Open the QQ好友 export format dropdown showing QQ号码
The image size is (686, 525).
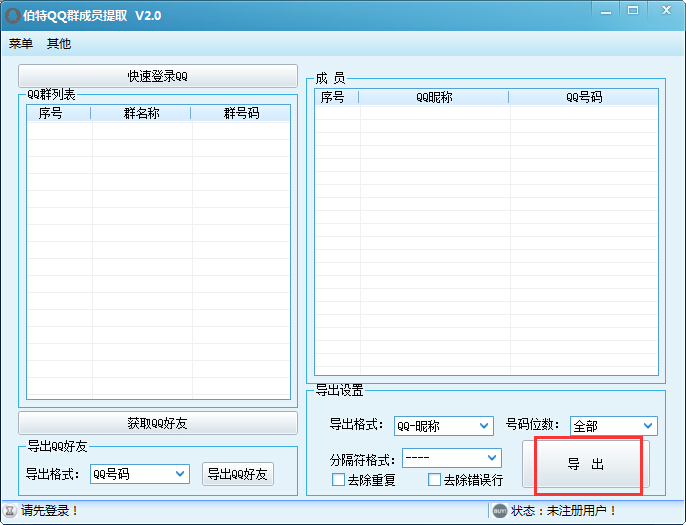click(140, 474)
